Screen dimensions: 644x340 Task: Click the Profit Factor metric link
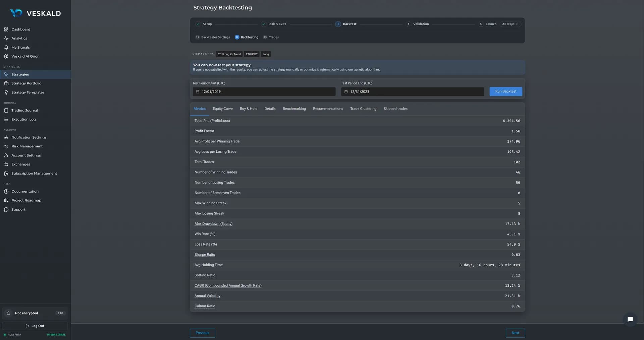pyautogui.click(x=204, y=131)
